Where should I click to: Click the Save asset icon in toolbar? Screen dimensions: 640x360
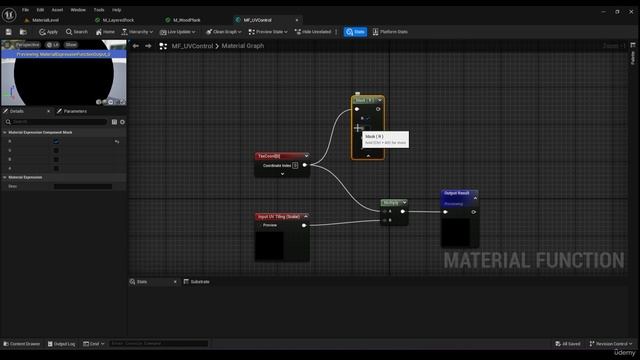pyautogui.click(x=9, y=32)
